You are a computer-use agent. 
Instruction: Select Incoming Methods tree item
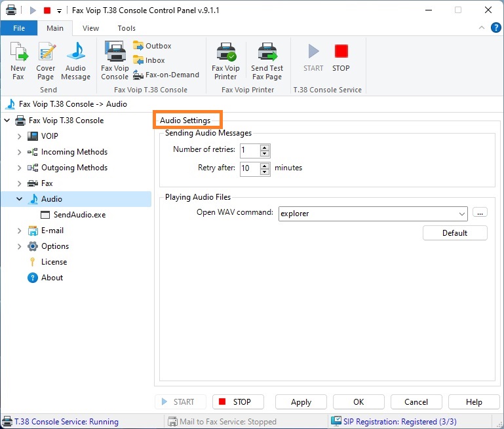click(x=74, y=152)
